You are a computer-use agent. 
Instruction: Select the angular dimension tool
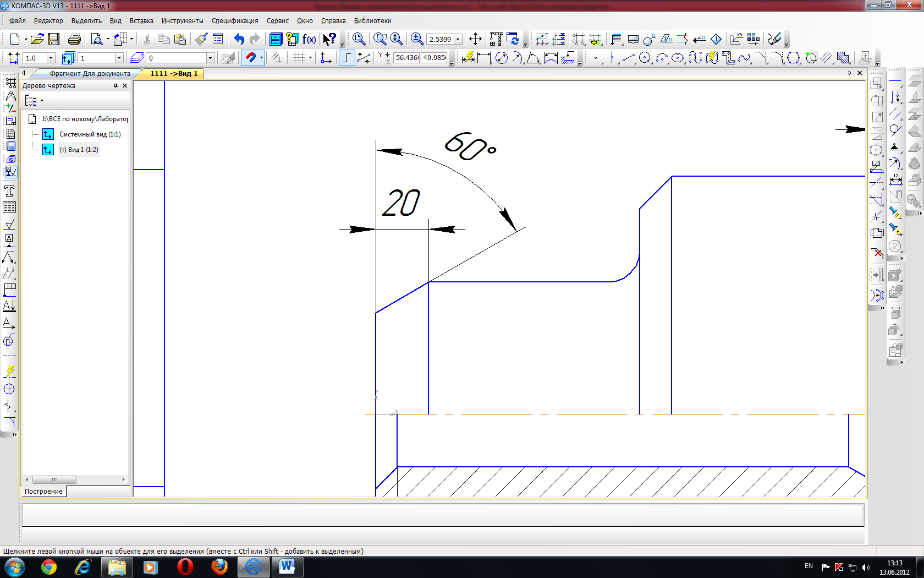(533, 57)
